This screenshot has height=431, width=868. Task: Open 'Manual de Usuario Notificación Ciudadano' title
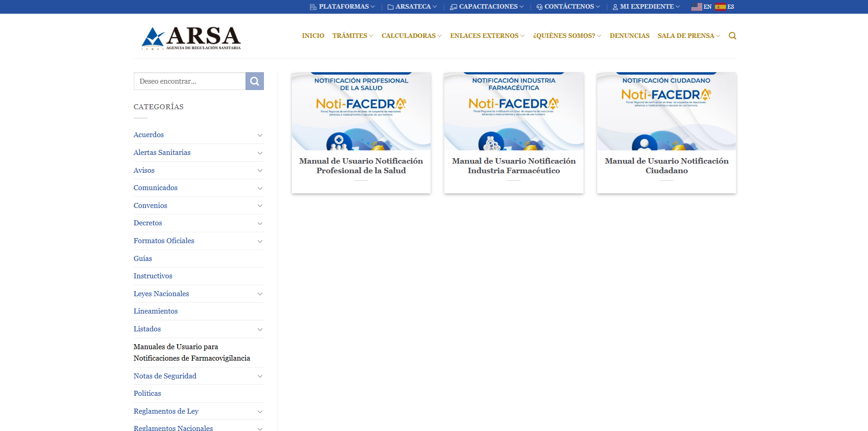click(667, 166)
